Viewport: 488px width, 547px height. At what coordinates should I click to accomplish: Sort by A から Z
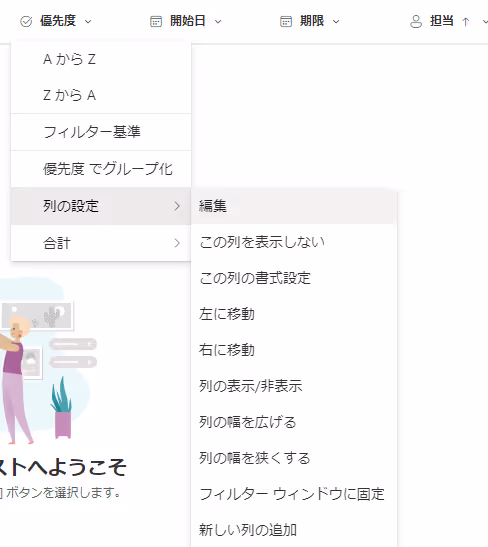click(x=101, y=59)
